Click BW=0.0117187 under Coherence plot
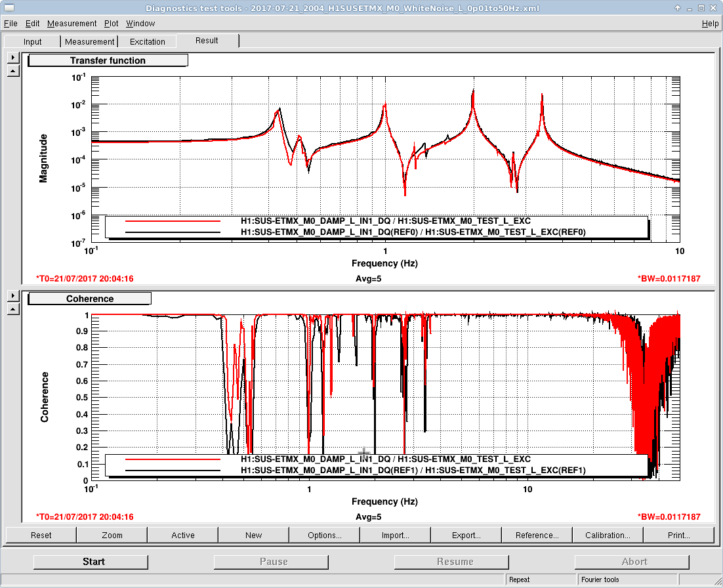Screen dimensions: 723x588 click(x=669, y=517)
